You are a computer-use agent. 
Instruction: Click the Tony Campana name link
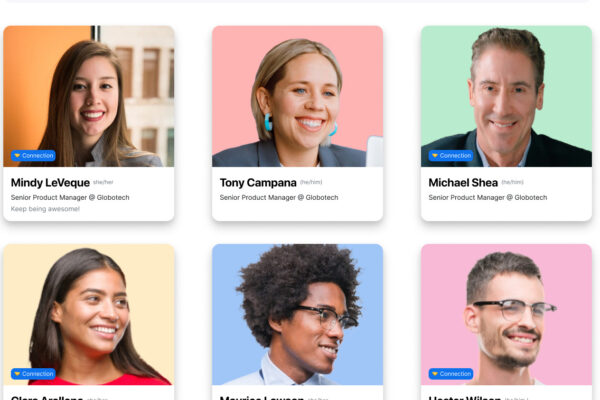pos(258,183)
